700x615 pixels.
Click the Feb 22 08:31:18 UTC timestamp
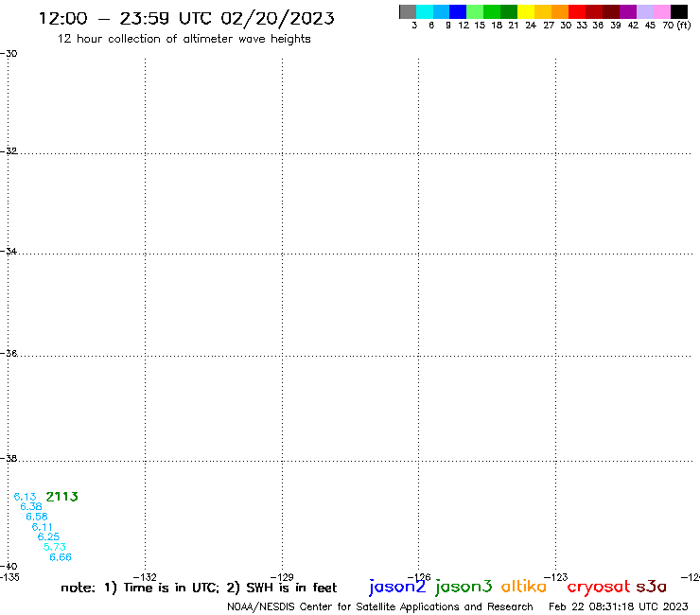coord(619,606)
